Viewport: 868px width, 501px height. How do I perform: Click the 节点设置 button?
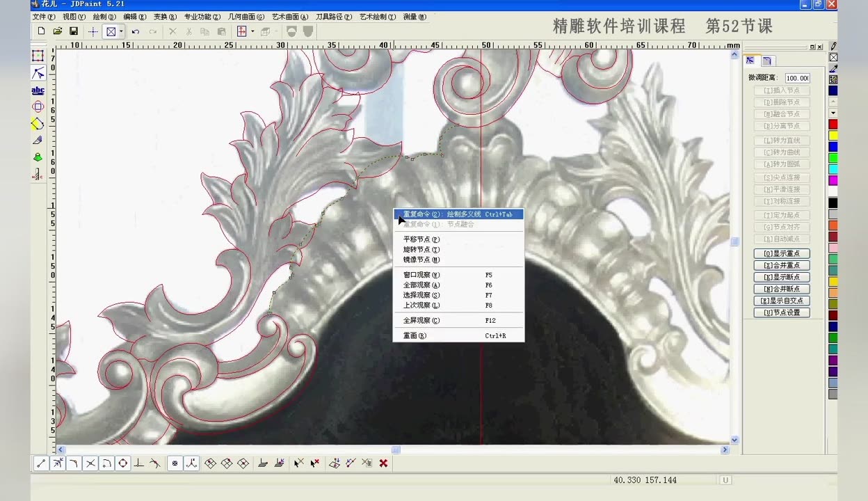(x=782, y=312)
